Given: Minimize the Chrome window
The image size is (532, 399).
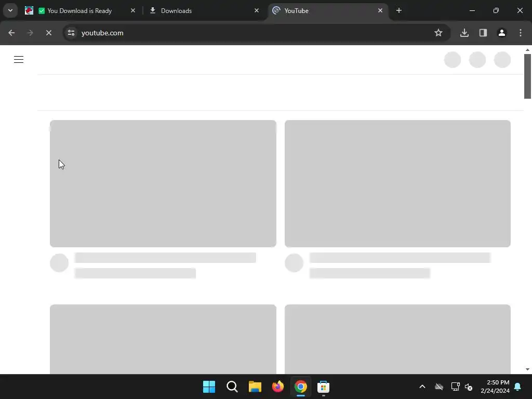Looking at the screenshot, I should tap(472, 10).
